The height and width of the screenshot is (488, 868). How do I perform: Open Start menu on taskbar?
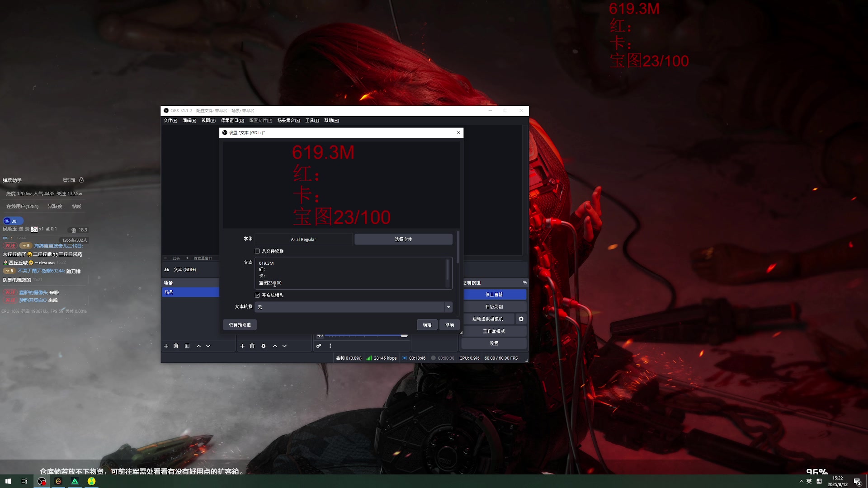coord(8,481)
